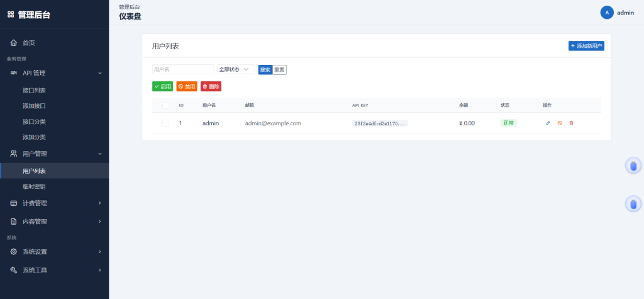Click the orange disable icon in admin row
The image size is (644, 299).
click(559, 123)
